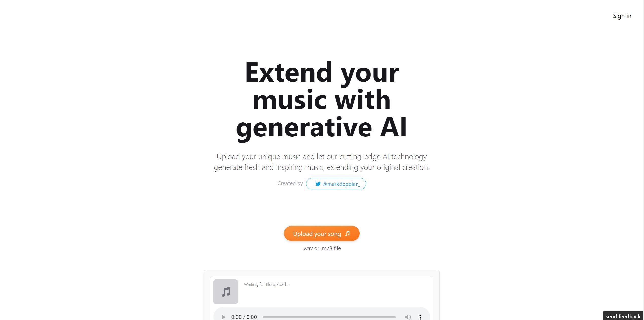Click the Sign in link
The height and width of the screenshot is (320, 644).
[x=622, y=16]
